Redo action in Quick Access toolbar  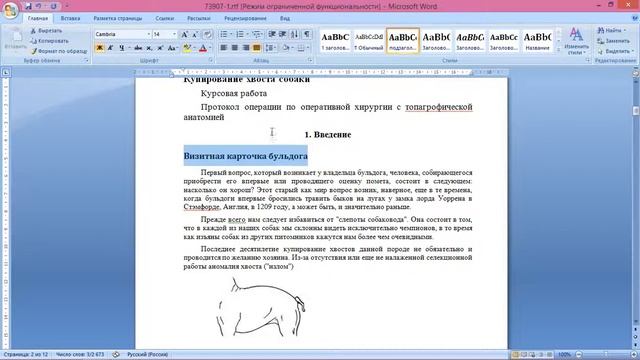[x=53, y=6]
